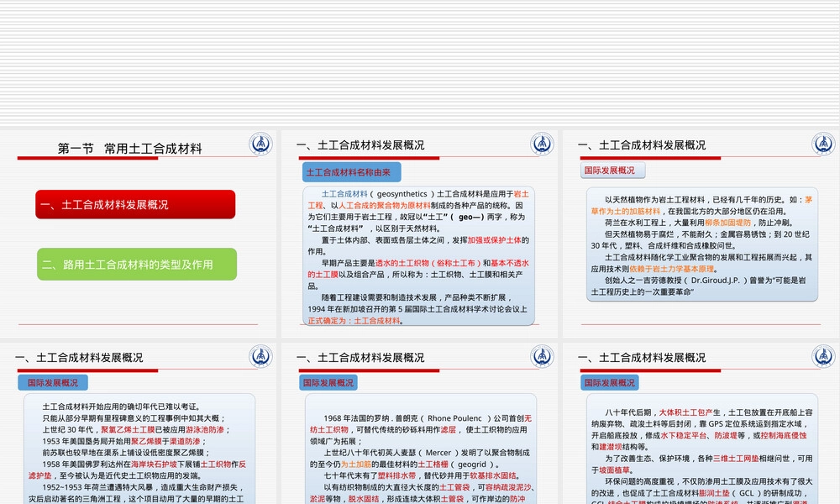Click the logo on the slide mentioning 上世纪 30 年代
840x504 pixels.
[261, 356]
